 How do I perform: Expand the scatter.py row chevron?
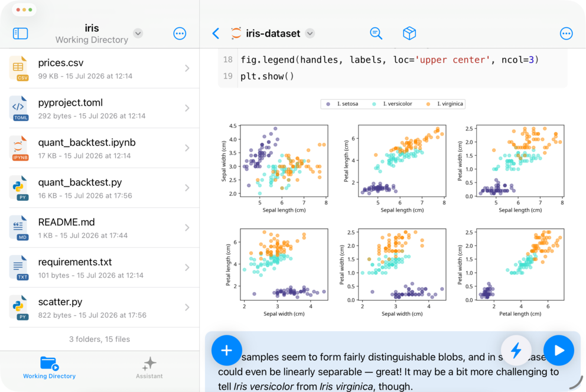[187, 307]
